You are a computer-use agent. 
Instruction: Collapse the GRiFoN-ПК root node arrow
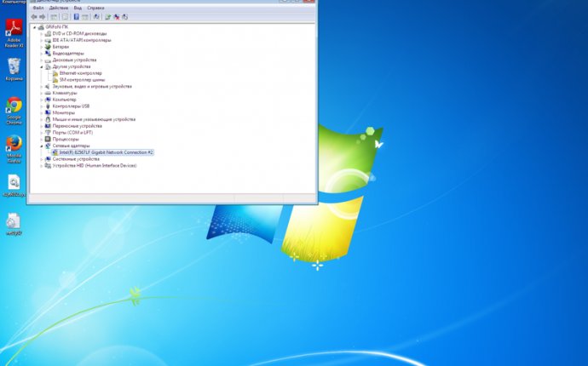tap(34, 27)
